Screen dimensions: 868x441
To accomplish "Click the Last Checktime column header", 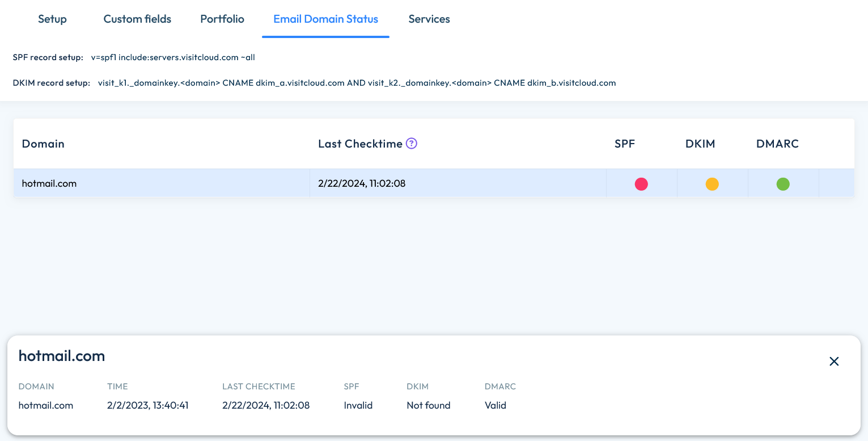I will (x=359, y=144).
